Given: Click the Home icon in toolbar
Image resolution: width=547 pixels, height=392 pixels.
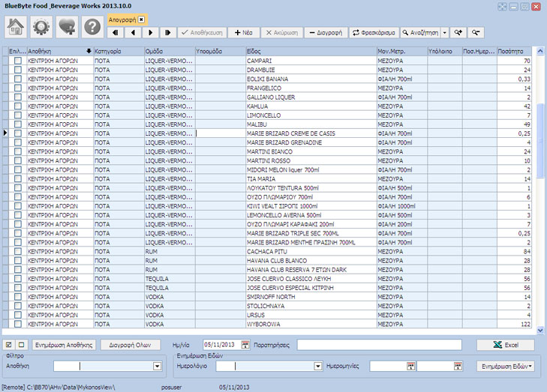Looking at the screenshot, I should pyautogui.click(x=17, y=27).
